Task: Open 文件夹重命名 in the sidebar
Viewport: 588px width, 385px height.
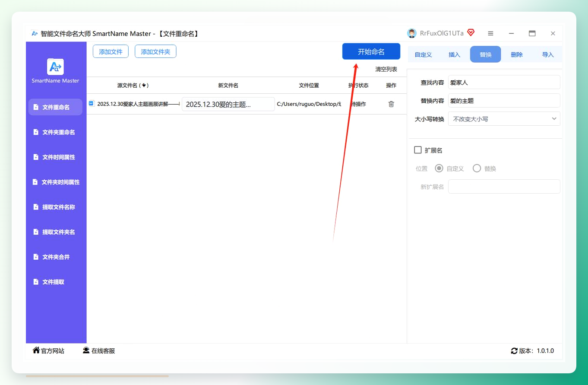Action: [x=55, y=132]
